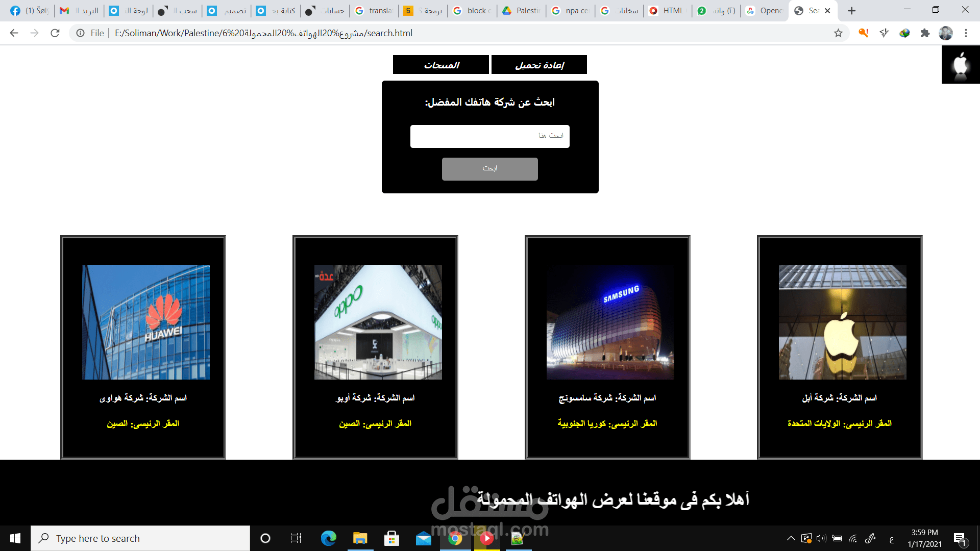This screenshot has height=551, width=980.
Task: Open File Explorer from the taskbar
Action: (360, 538)
